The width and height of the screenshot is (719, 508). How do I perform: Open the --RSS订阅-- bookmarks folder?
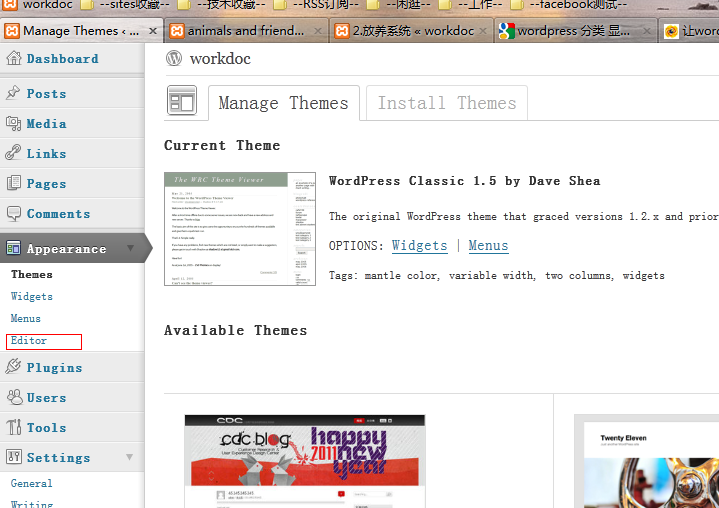pos(316,5)
